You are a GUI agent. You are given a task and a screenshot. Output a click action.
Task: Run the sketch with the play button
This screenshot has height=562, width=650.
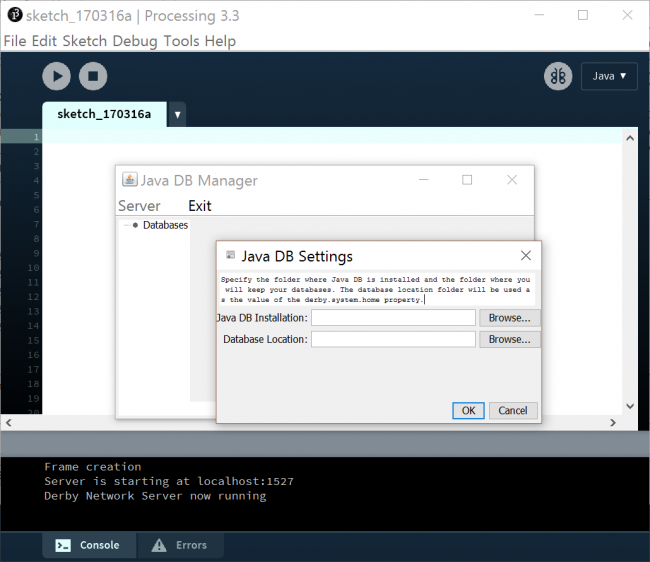[56, 76]
